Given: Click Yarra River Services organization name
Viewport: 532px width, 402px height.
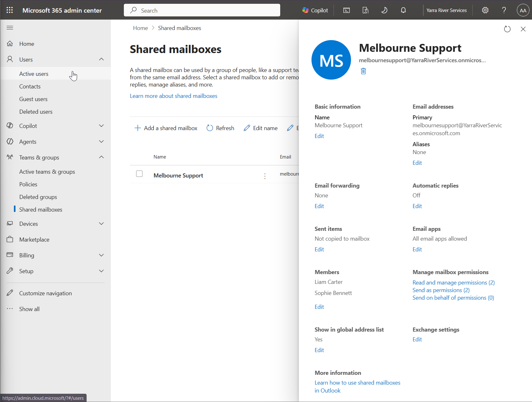Looking at the screenshot, I should tap(446, 10).
